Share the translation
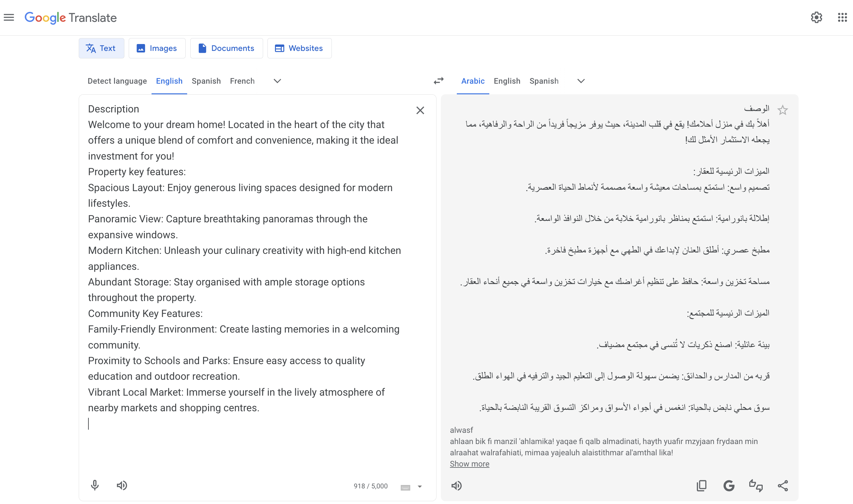This screenshot has height=504, width=853. click(x=783, y=486)
